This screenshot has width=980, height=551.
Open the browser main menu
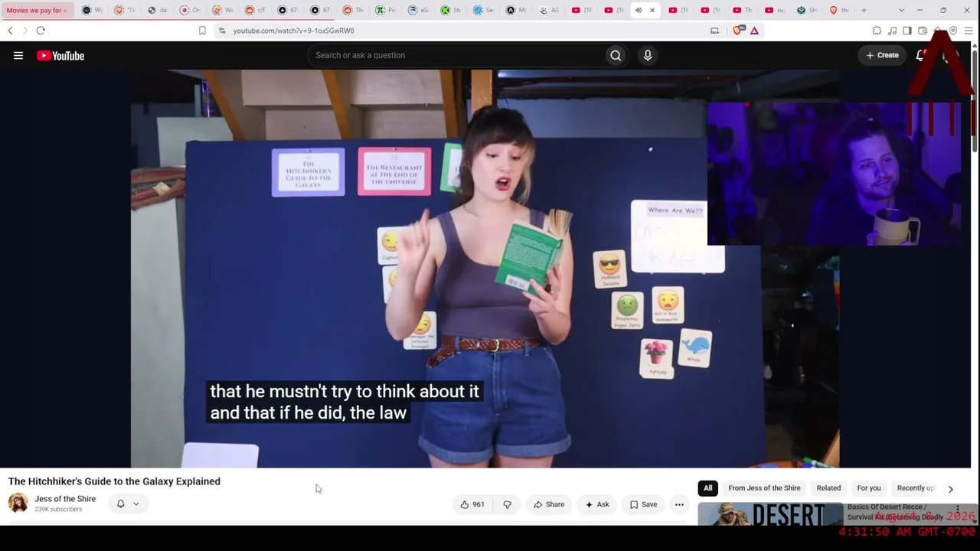click(x=969, y=31)
